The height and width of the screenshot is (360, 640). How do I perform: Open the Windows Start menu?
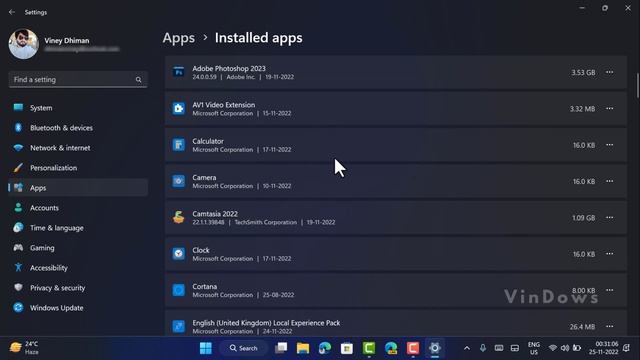pos(206,348)
